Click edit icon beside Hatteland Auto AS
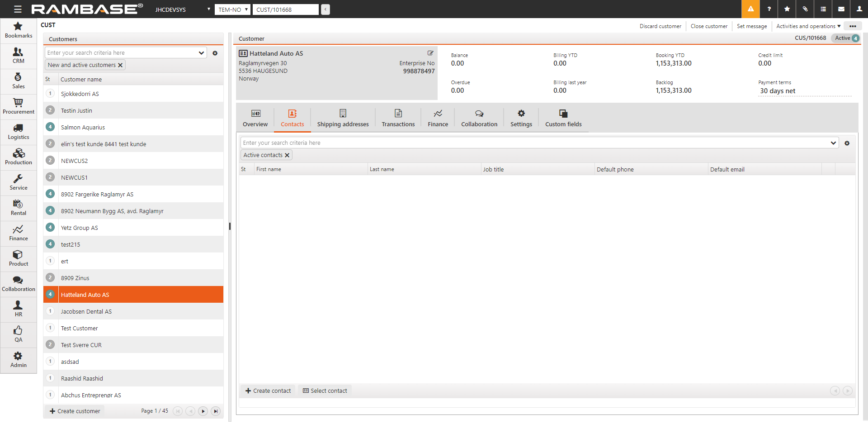Screen dimensions: 868x424 [430, 53]
